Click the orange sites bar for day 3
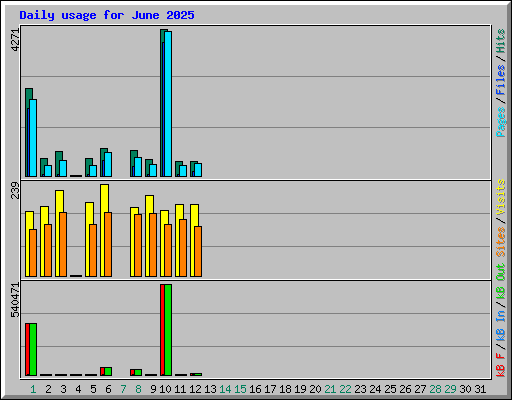Screen dimensions: 512x400 [x=63, y=244]
